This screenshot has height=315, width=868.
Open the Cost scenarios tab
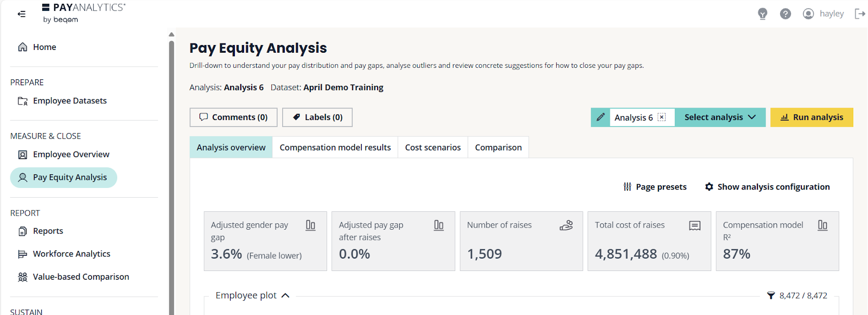432,148
